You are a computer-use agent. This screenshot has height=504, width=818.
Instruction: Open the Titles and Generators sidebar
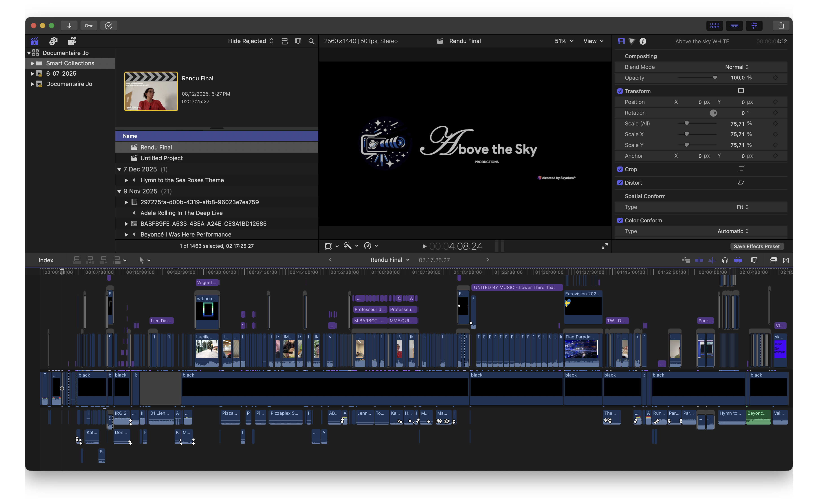[x=72, y=41]
